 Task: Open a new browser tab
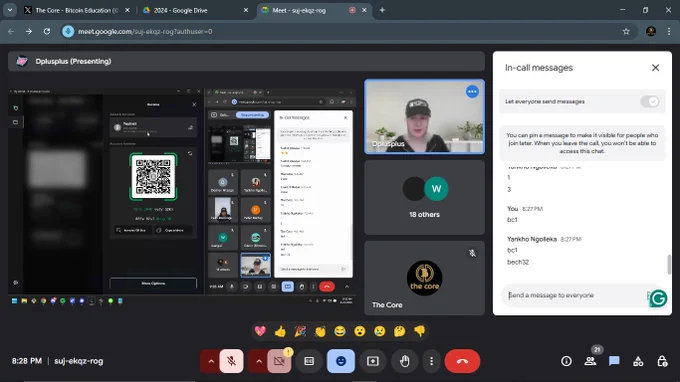[x=382, y=10]
